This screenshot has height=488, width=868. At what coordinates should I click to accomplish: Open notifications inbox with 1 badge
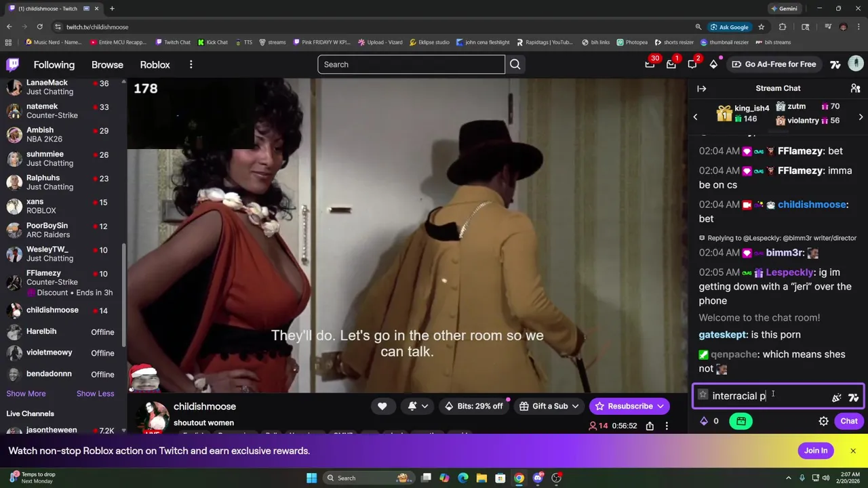pyautogui.click(x=671, y=64)
